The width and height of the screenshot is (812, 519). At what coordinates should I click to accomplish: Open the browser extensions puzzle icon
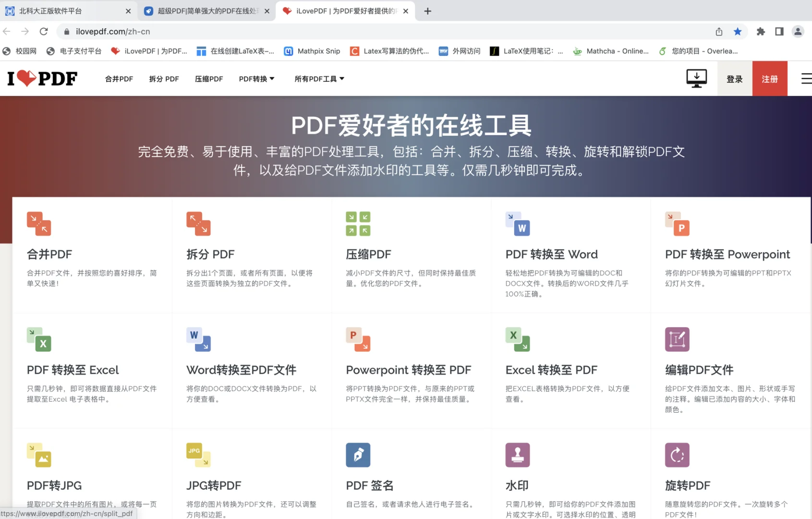click(x=761, y=31)
